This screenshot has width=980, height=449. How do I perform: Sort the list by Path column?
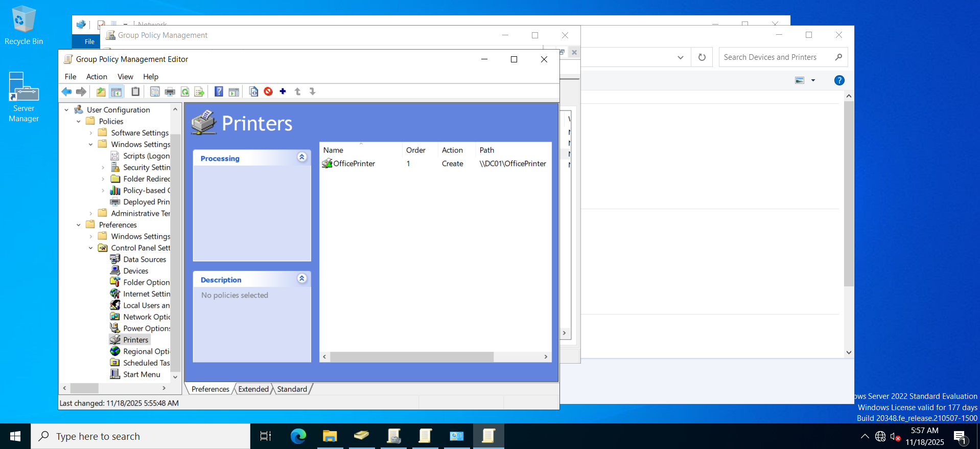click(514, 150)
